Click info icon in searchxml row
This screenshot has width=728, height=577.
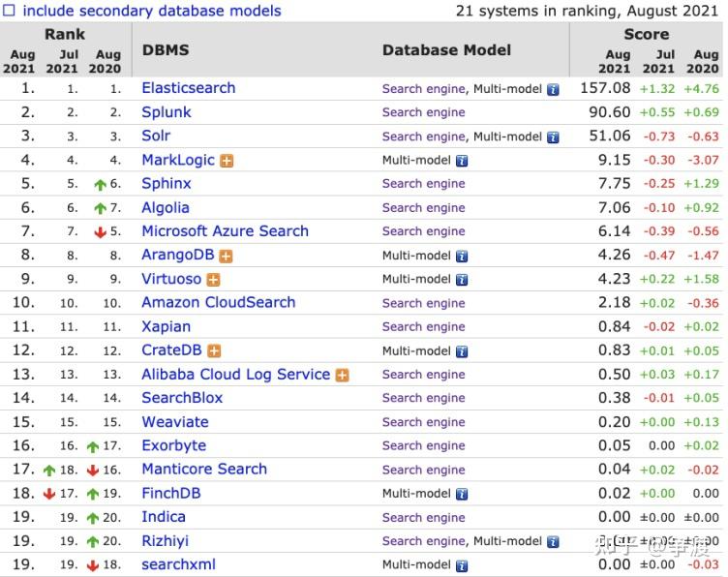click(462, 565)
